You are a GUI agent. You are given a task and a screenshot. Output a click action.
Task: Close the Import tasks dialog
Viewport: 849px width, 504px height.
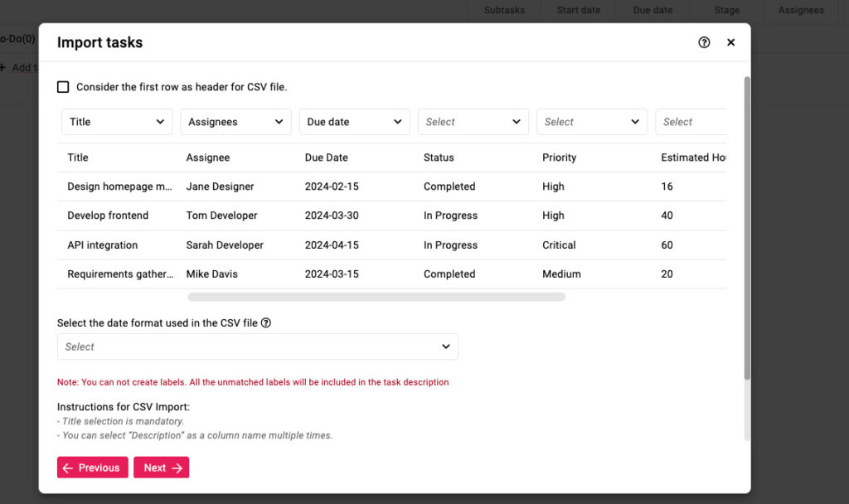(x=730, y=41)
